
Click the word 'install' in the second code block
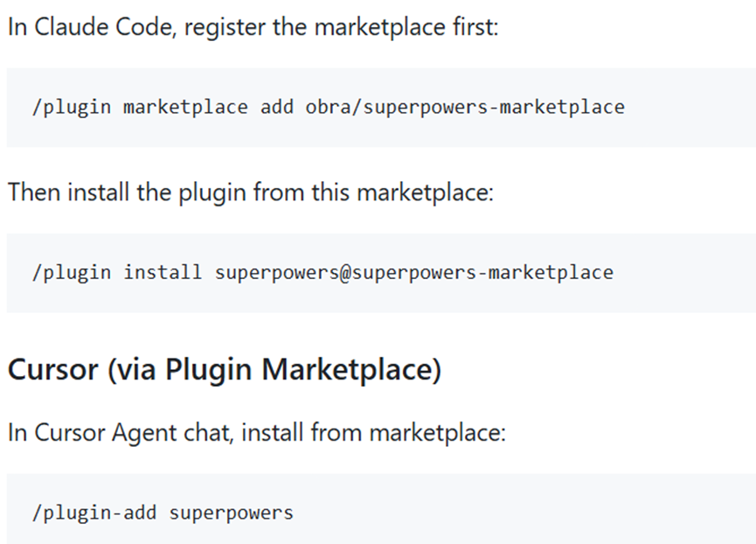(163, 272)
